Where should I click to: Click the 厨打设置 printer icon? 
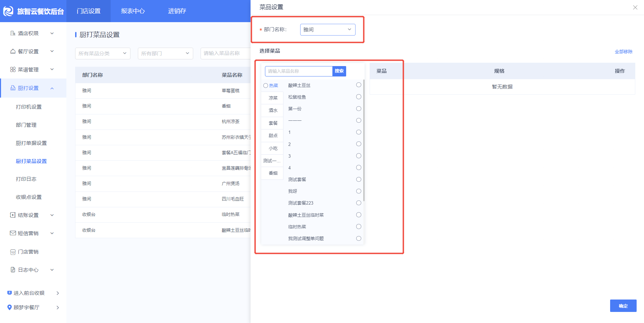(x=13, y=88)
